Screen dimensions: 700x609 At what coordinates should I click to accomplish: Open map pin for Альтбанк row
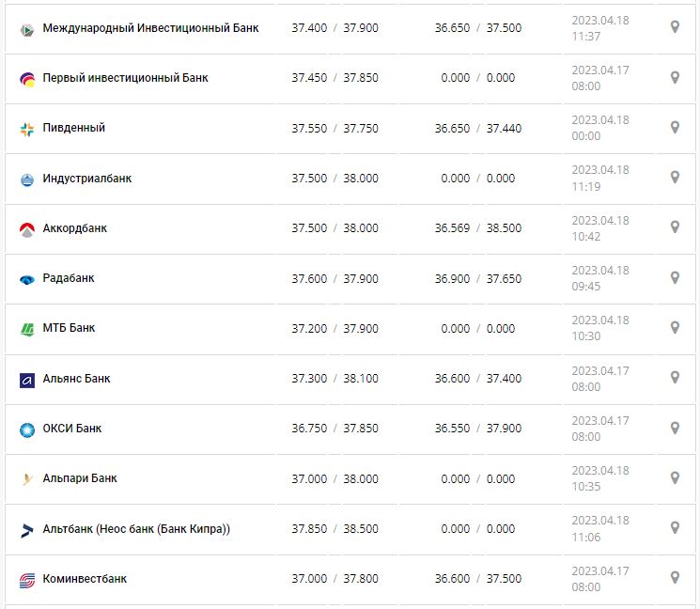675,528
